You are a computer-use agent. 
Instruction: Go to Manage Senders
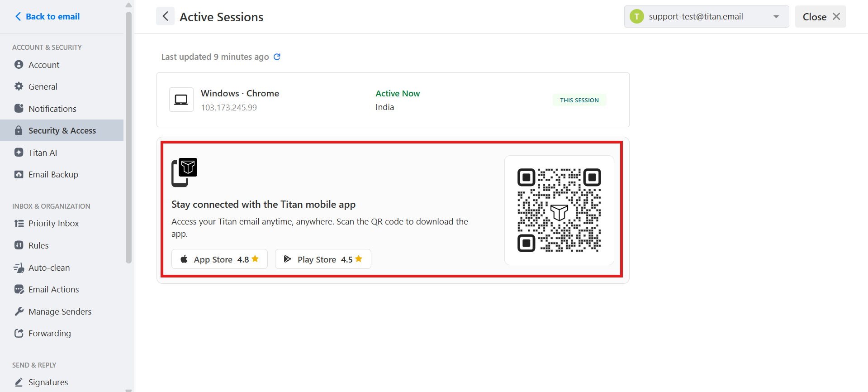coord(62,311)
